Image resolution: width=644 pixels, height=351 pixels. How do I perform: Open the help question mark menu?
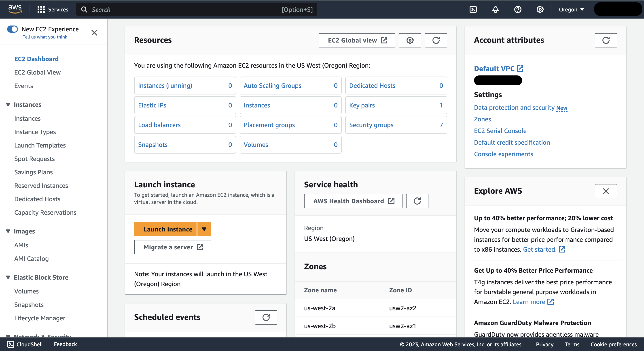(x=518, y=9)
